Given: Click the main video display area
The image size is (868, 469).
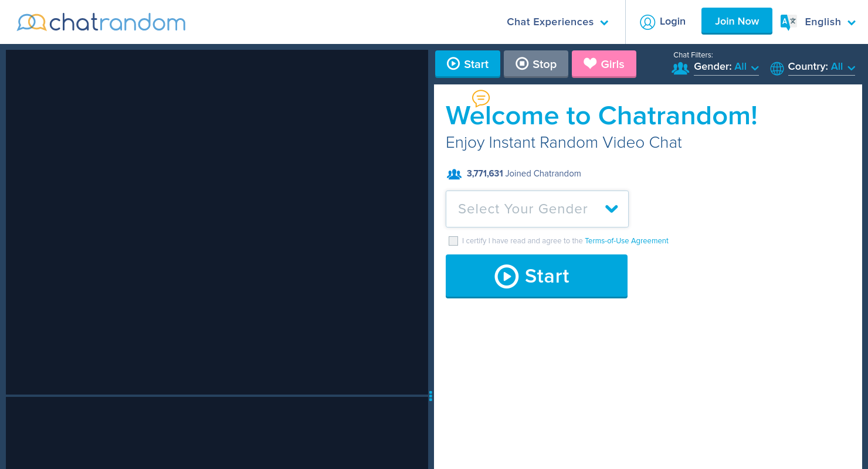Looking at the screenshot, I should pyautogui.click(x=217, y=222).
